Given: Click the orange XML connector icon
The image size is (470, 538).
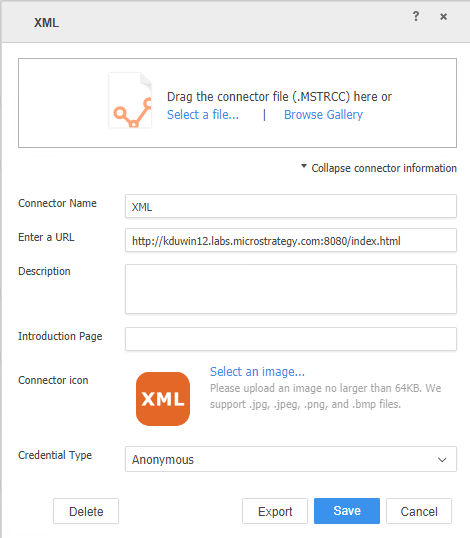Looking at the screenshot, I should 163,399.
